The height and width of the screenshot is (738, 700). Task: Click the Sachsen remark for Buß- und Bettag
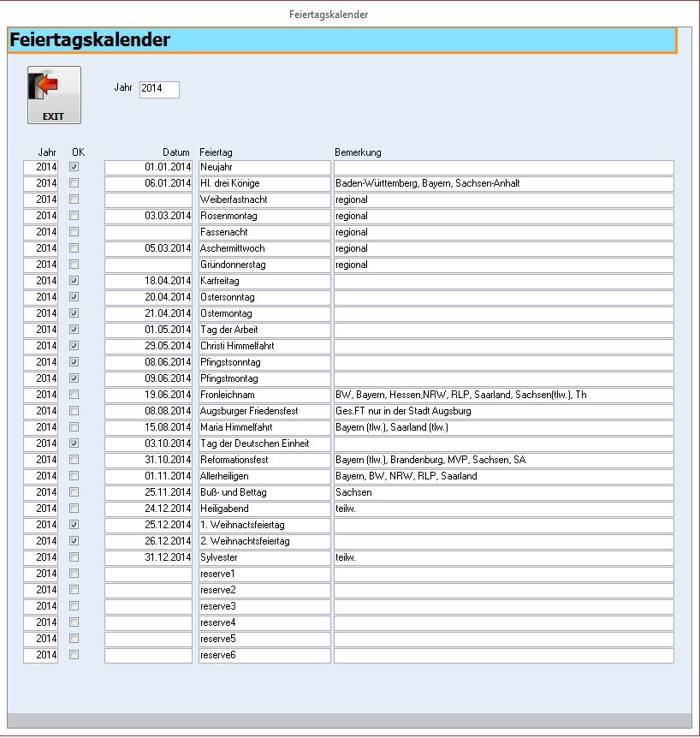pyautogui.click(x=504, y=493)
